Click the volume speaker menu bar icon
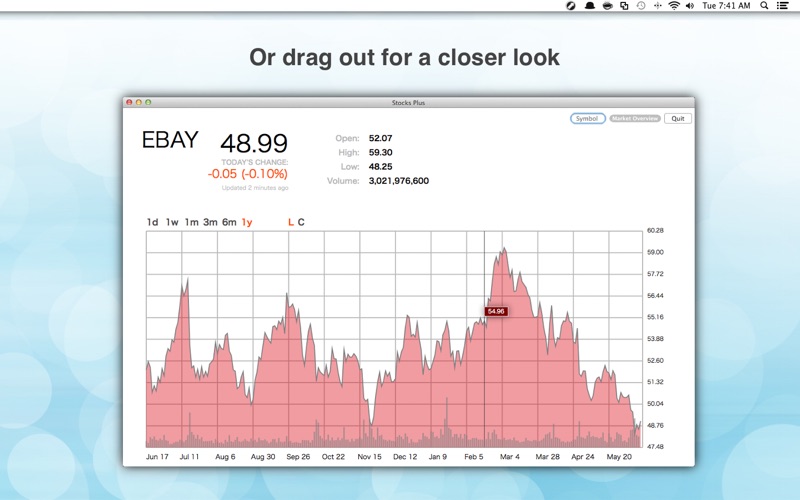This screenshot has height=500, width=800. (x=690, y=6)
